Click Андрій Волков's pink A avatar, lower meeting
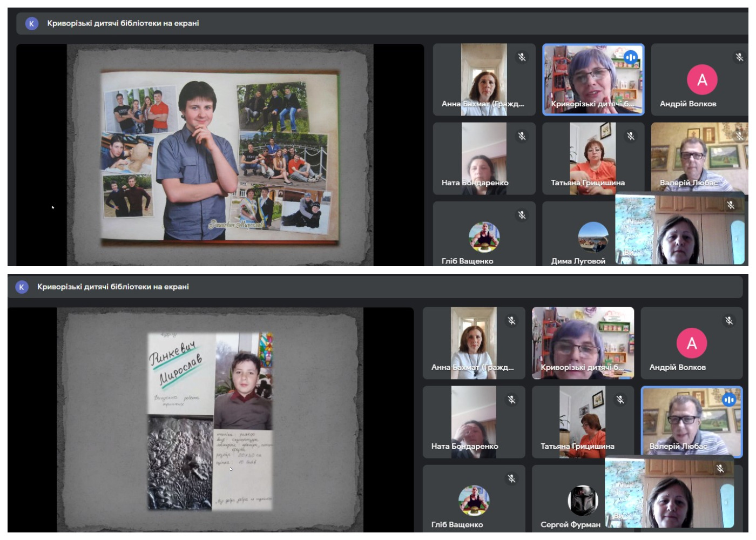The image size is (756, 540). click(691, 343)
